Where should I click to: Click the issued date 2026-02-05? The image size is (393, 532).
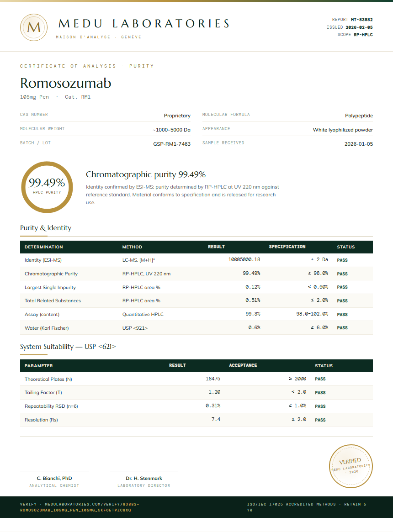pyautogui.click(x=359, y=27)
